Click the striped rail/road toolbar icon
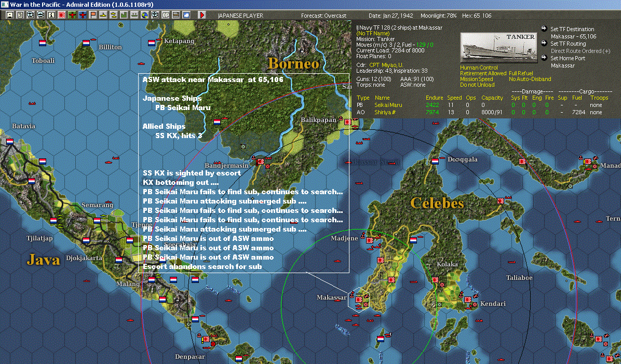This screenshot has height=364, width=621. [x=176, y=15]
